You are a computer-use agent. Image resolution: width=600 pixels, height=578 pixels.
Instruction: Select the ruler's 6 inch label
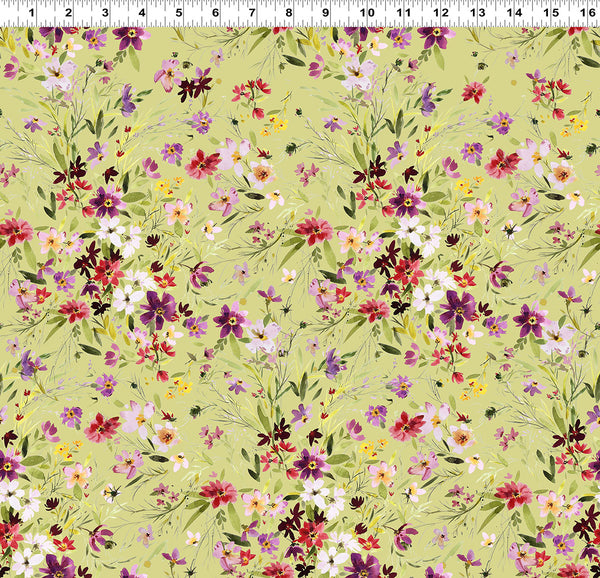click(217, 13)
